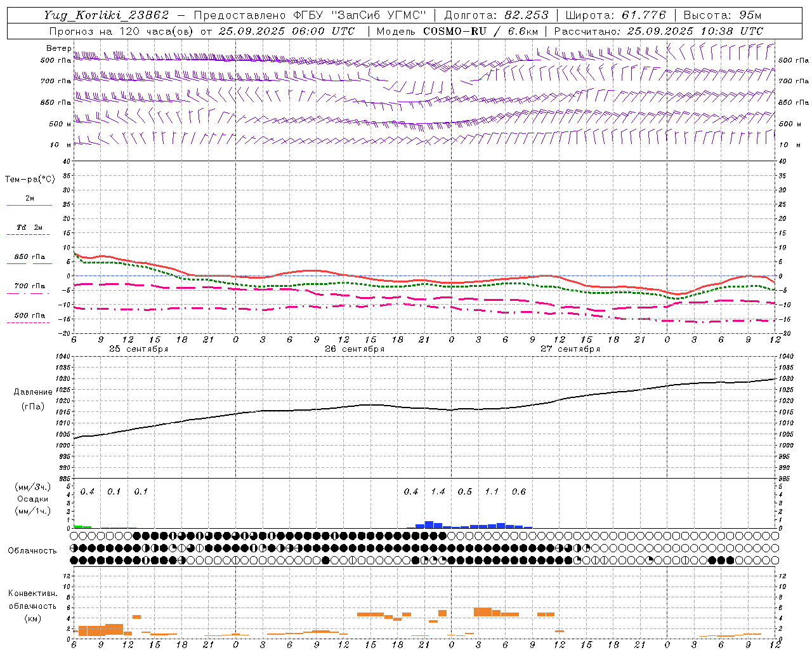
Task: Click the 'Рассчитано: 25.09.2025 10:38 UTC' timestamp
Action: pos(659,31)
